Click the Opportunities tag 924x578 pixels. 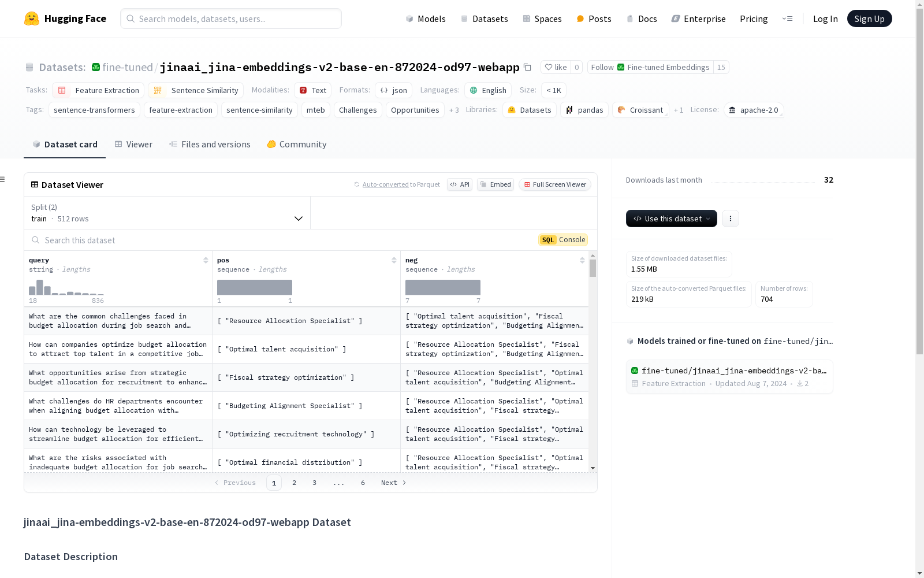415,110
